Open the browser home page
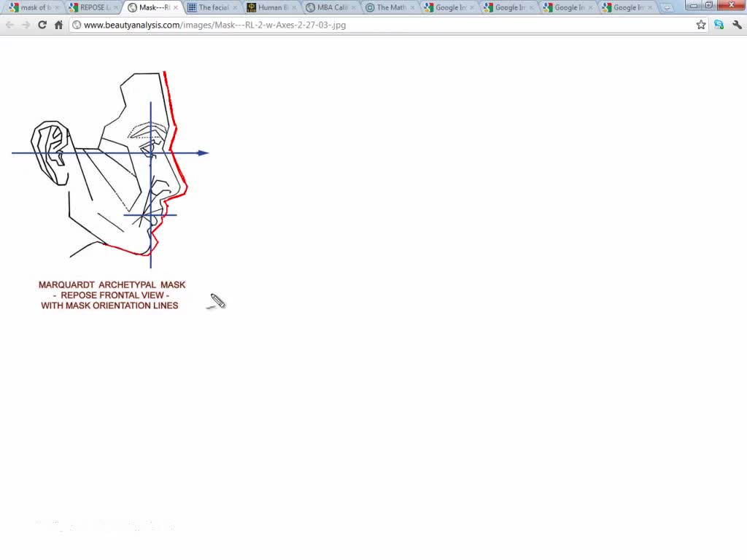Viewport: 747px width, 560px height. click(x=58, y=25)
